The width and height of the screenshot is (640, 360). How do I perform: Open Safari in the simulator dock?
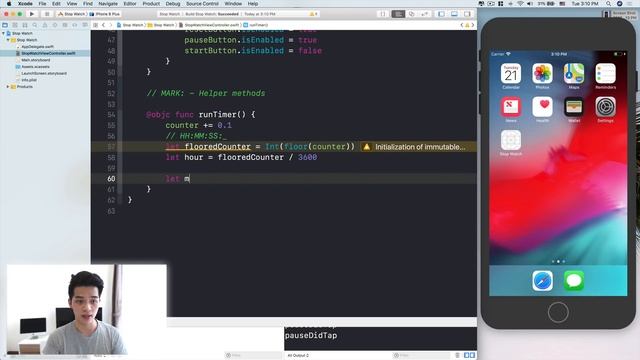pyautogui.click(x=542, y=281)
